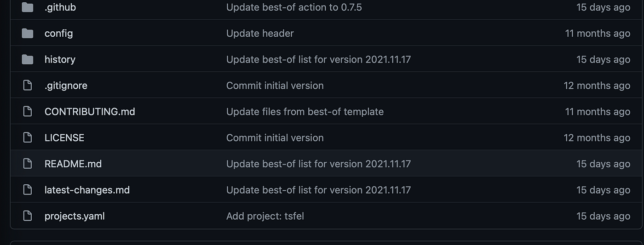This screenshot has width=644, height=245.
Task: Click the folder icon next to history
Action: point(28,59)
